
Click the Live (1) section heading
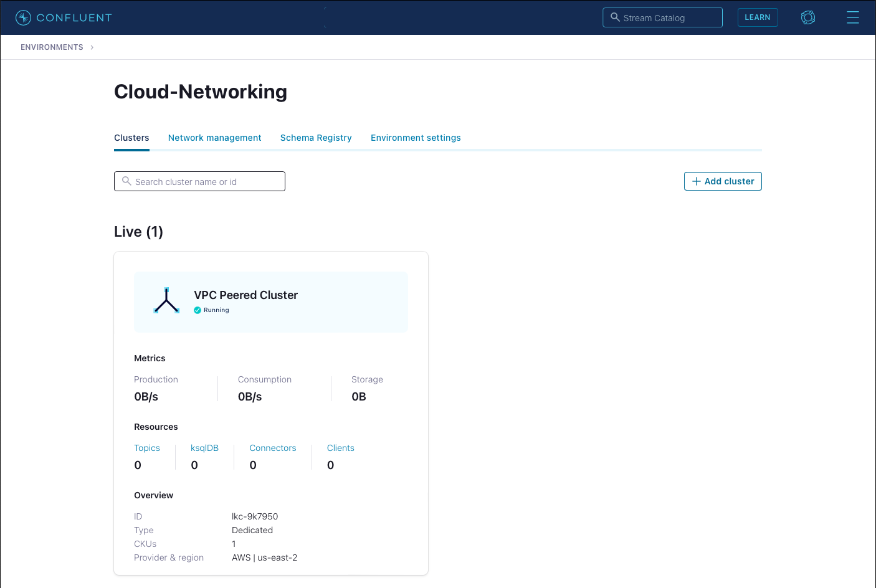(138, 232)
